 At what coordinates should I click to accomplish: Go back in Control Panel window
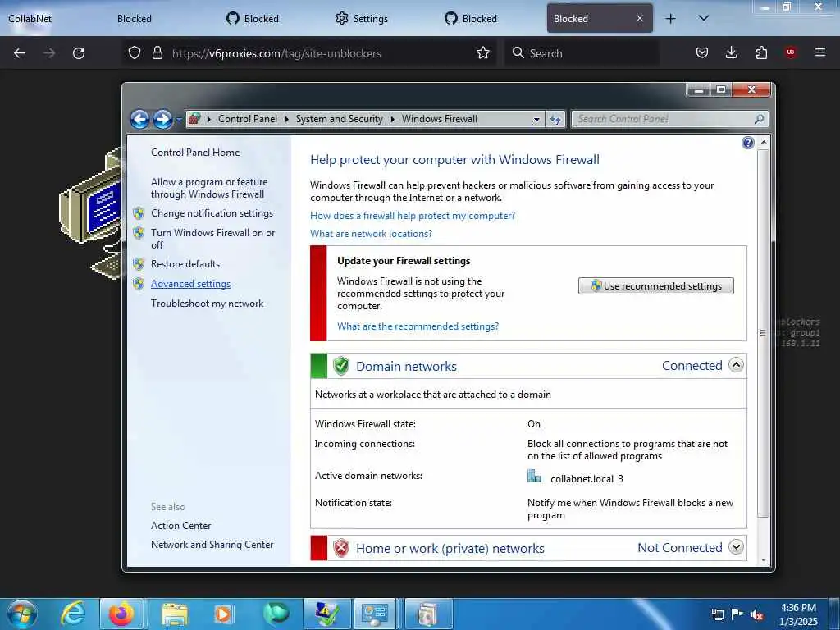coord(139,119)
